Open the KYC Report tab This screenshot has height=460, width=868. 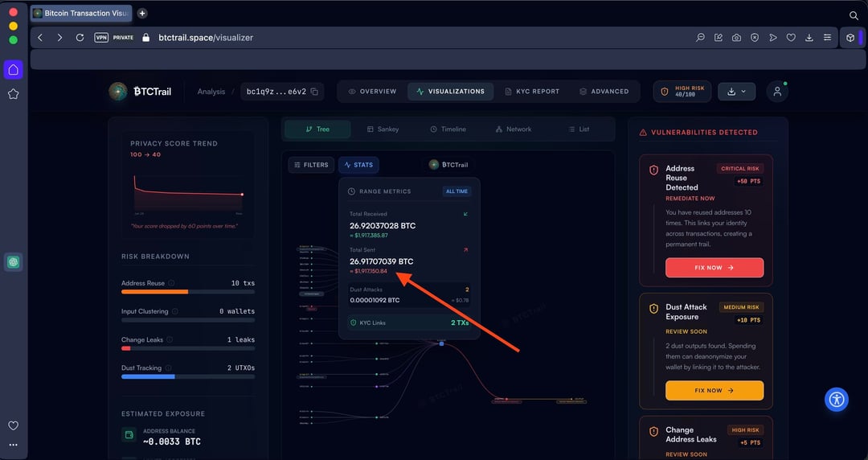532,92
